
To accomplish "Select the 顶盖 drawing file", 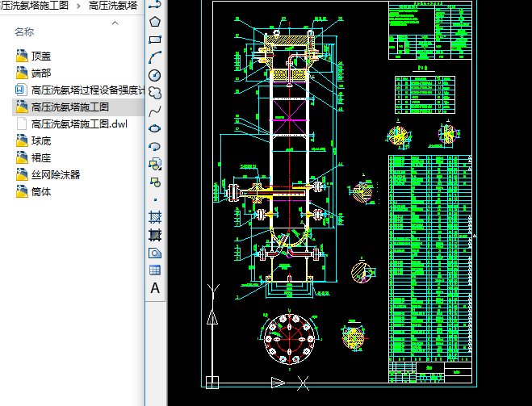I will pos(33,56).
